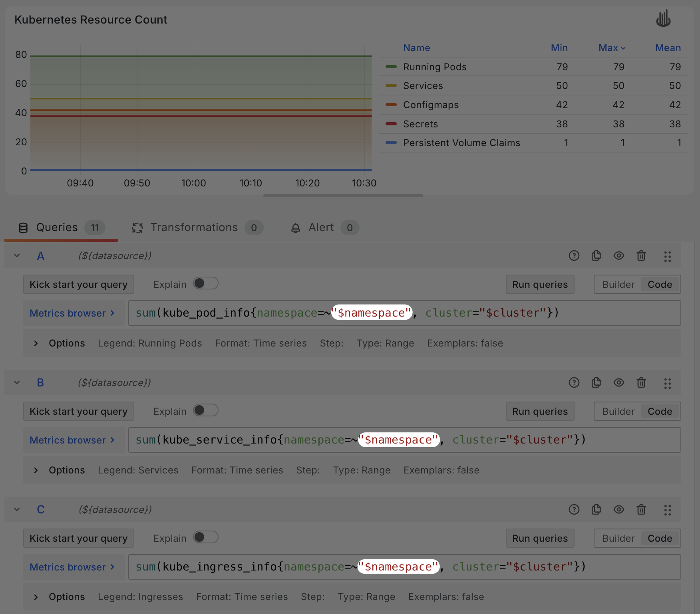Click the Grafana datasource icon in panel header
The width and height of the screenshot is (700, 614).
pyautogui.click(x=663, y=19)
